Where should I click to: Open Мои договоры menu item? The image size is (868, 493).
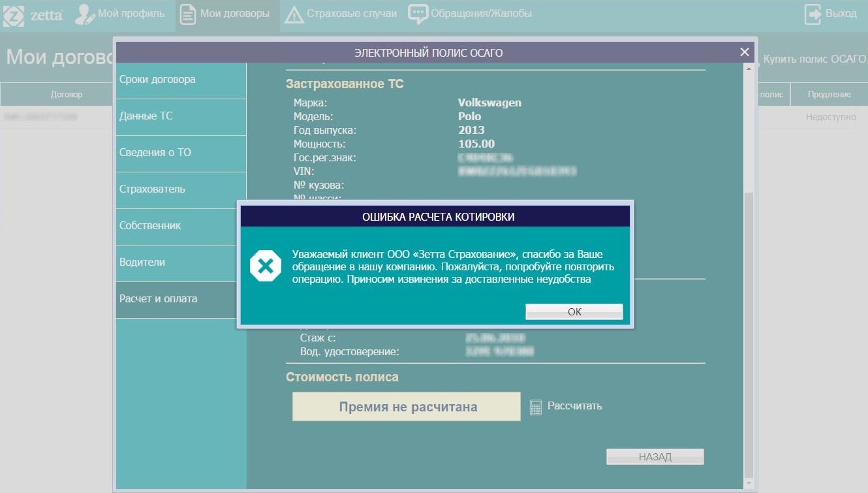click(x=235, y=13)
